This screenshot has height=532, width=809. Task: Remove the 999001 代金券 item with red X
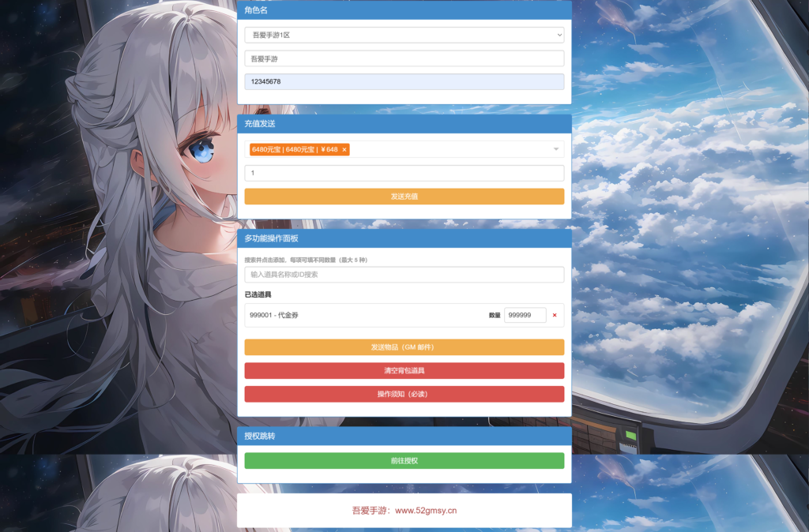click(555, 315)
